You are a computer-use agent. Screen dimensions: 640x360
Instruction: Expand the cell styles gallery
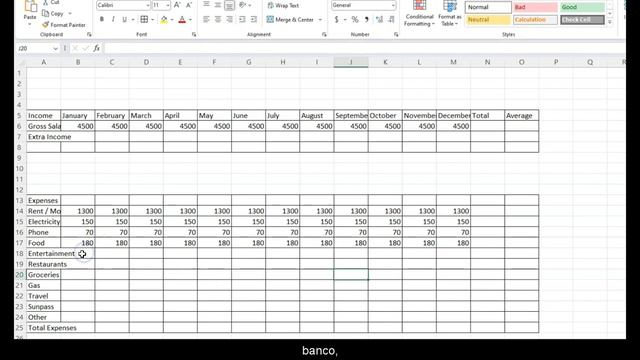point(610,22)
